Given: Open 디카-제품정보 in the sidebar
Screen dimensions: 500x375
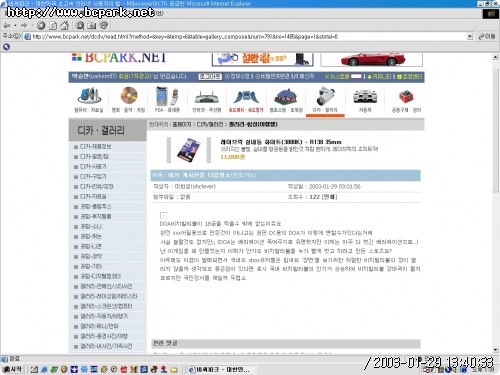Looking at the screenshot, I should click(x=96, y=147).
